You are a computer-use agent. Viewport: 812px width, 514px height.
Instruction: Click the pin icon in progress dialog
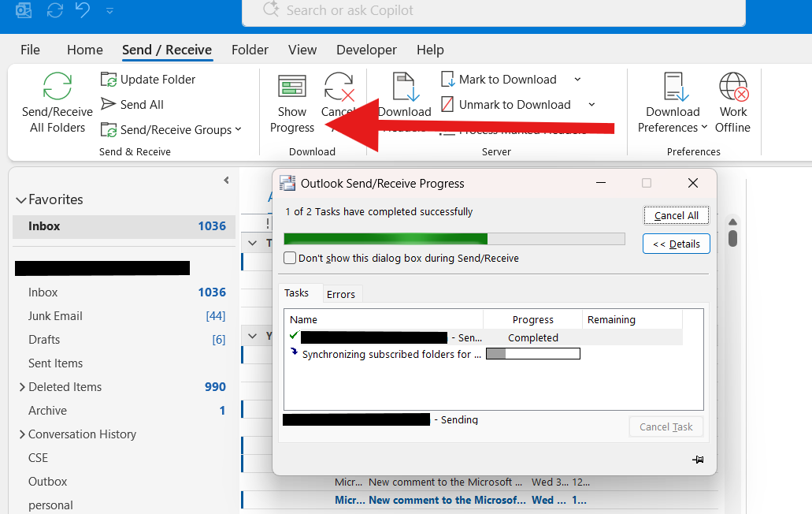pos(698,459)
